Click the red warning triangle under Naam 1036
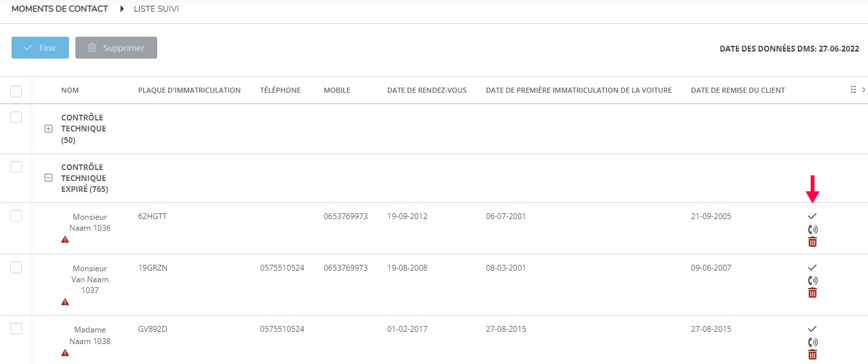Image resolution: width=868 pixels, height=364 pixels. tap(65, 240)
